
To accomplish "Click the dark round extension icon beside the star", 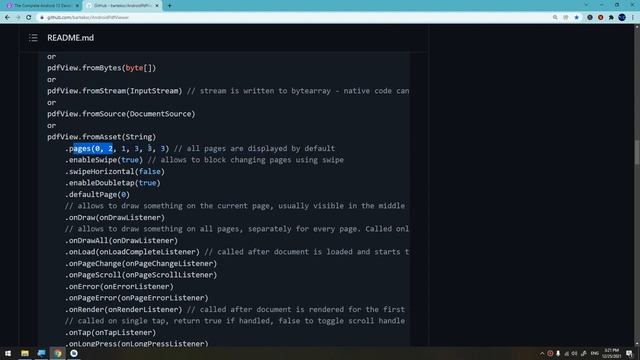I will point(590,18).
